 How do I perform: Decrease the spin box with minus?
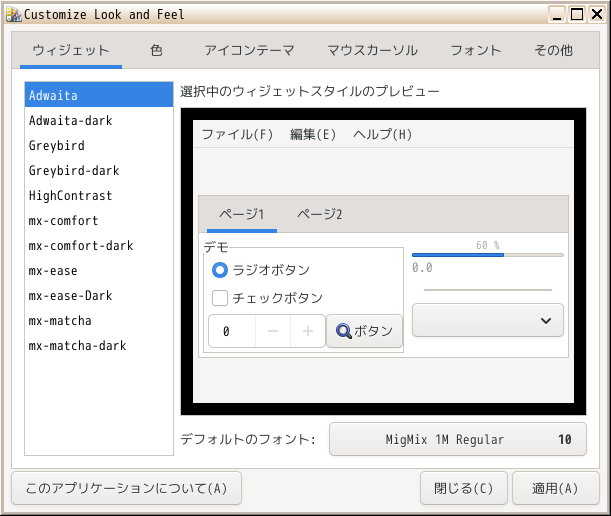273,331
